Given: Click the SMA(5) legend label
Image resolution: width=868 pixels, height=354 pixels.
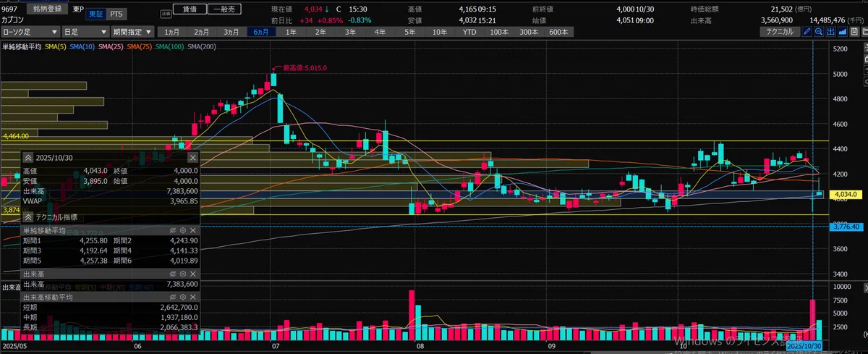Looking at the screenshot, I should (x=56, y=47).
